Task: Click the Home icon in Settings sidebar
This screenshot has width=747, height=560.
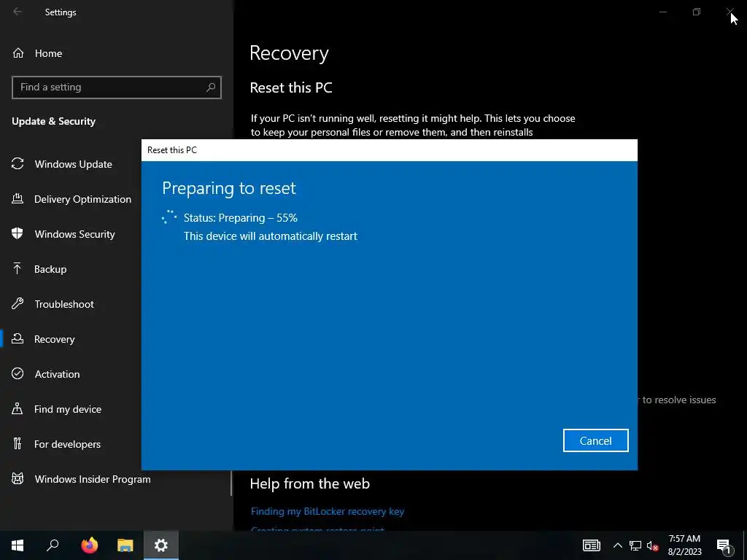Action: coord(18,52)
